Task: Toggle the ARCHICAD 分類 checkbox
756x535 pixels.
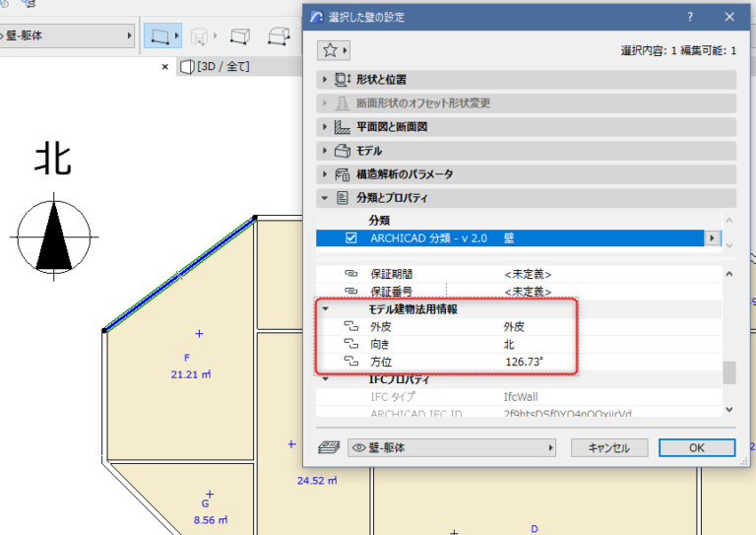Action: tap(351, 237)
